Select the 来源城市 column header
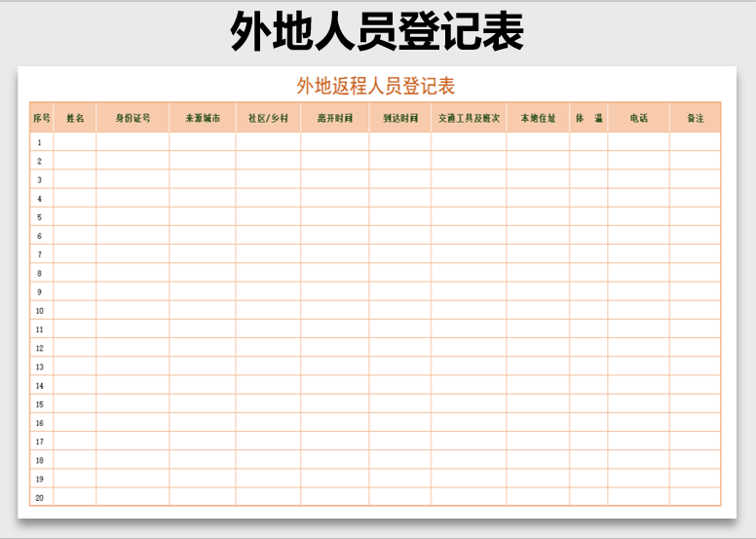The height and width of the screenshot is (539, 756). pos(203,118)
